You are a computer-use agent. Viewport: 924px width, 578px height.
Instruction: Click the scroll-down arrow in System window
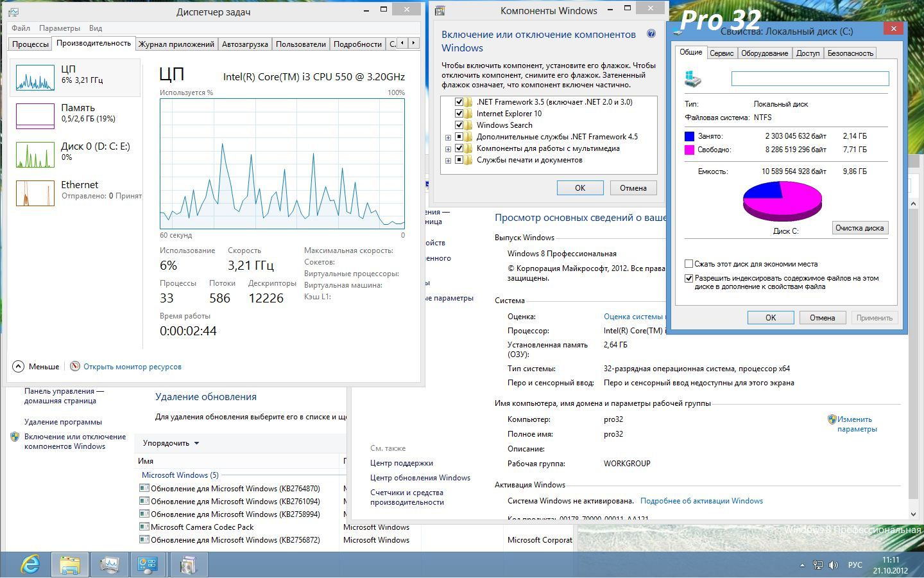point(914,514)
